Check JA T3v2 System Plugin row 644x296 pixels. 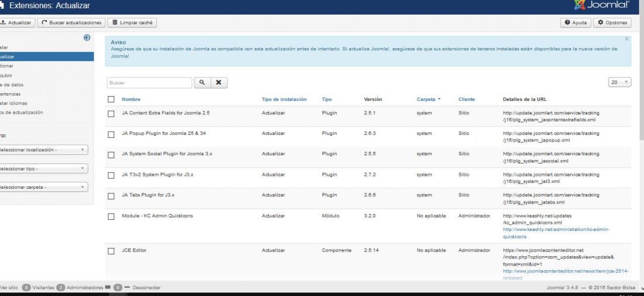[x=111, y=175]
